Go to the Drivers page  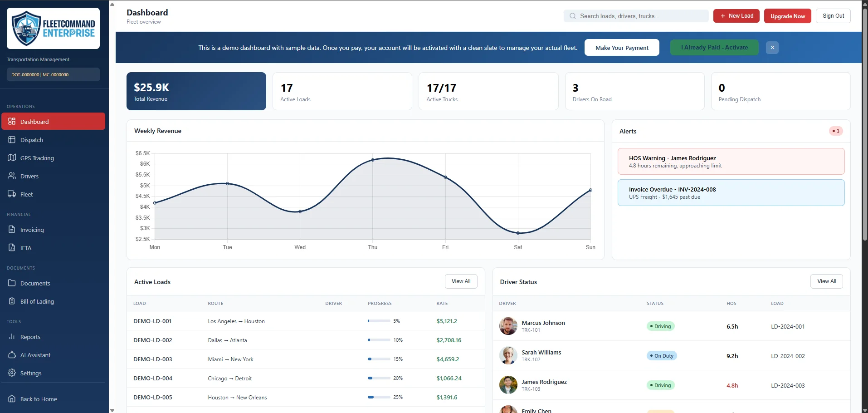[53, 176]
